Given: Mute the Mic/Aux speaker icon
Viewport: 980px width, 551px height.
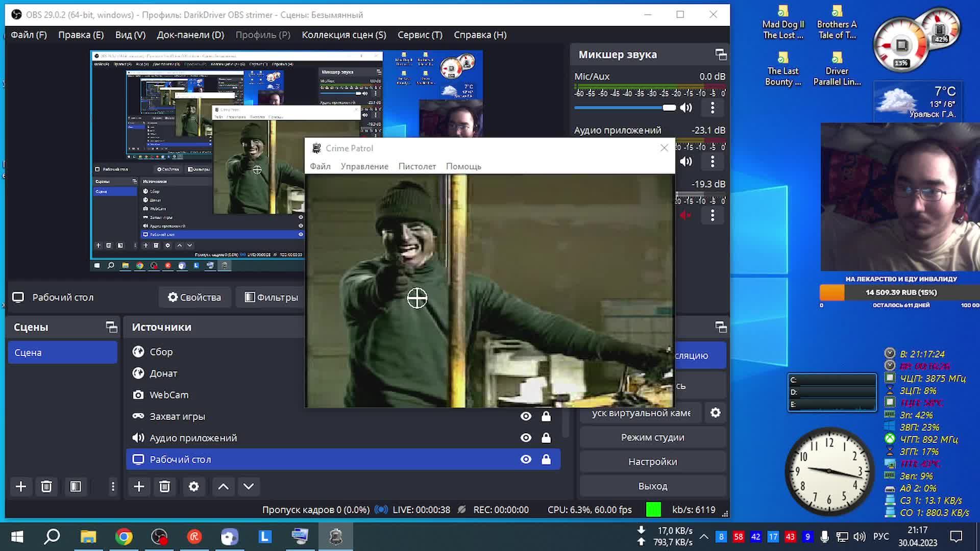Looking at the screenshot, I should coord(686,108).
